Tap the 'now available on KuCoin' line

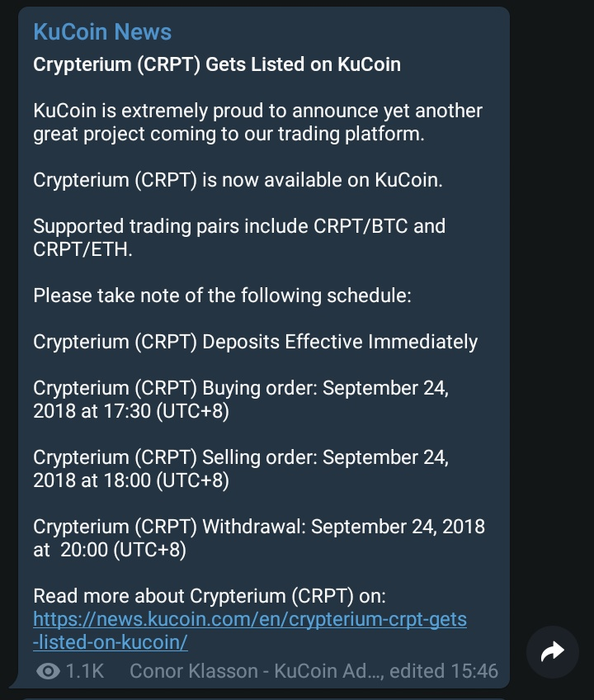(238, 180)
